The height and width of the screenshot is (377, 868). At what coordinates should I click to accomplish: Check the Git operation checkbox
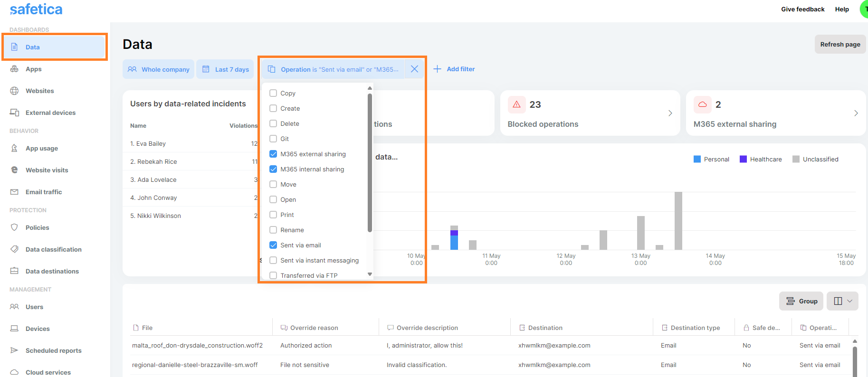tap(273, 139)
